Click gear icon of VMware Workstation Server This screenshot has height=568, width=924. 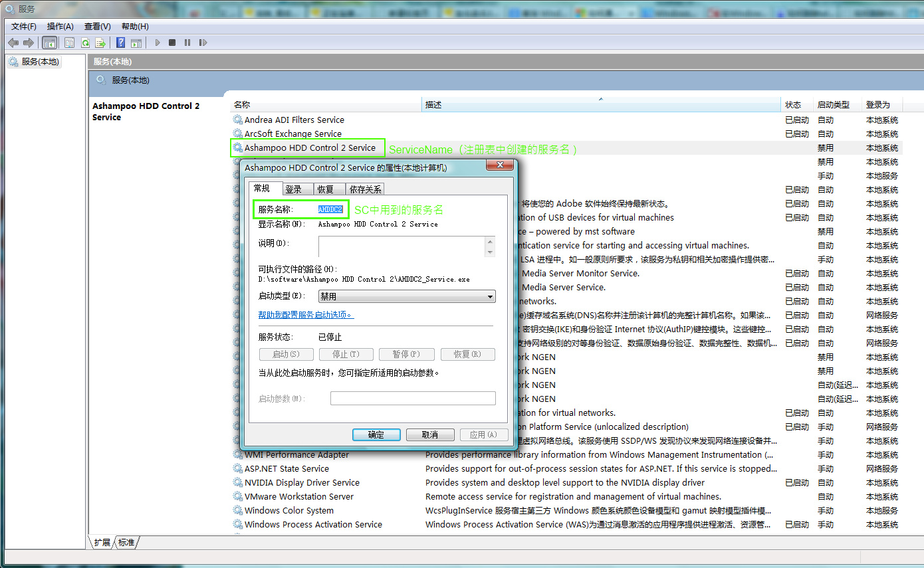point(238,496)
